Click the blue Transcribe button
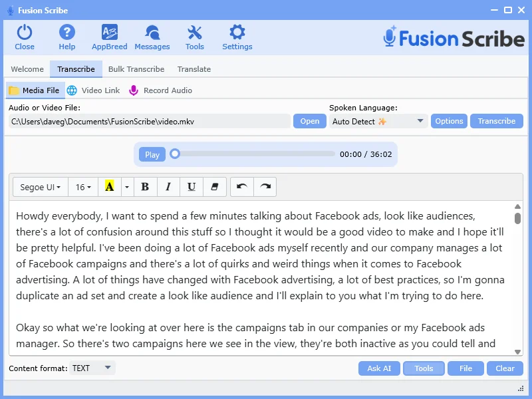This screenshot has height=399, width=532. pyautogui.click(x=497, y=121)
